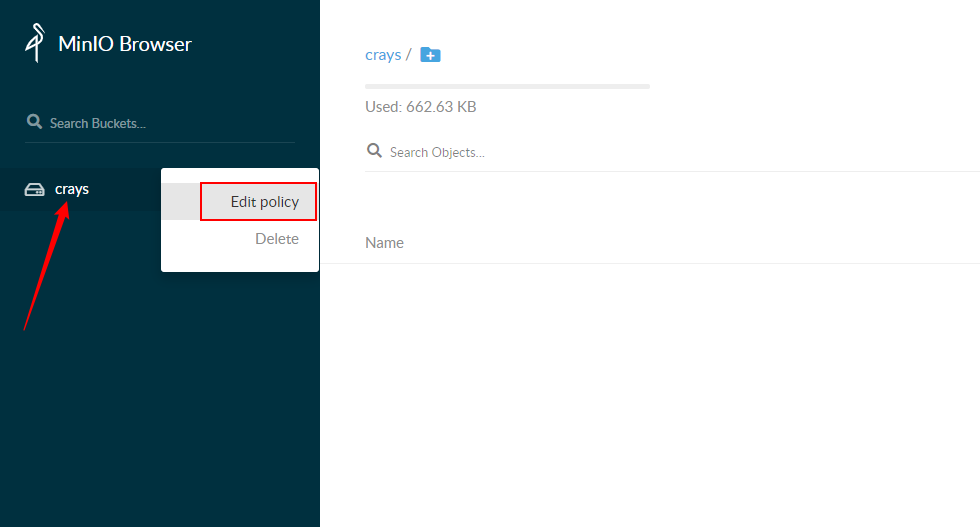Click the create new folder icon

point(430,55)
